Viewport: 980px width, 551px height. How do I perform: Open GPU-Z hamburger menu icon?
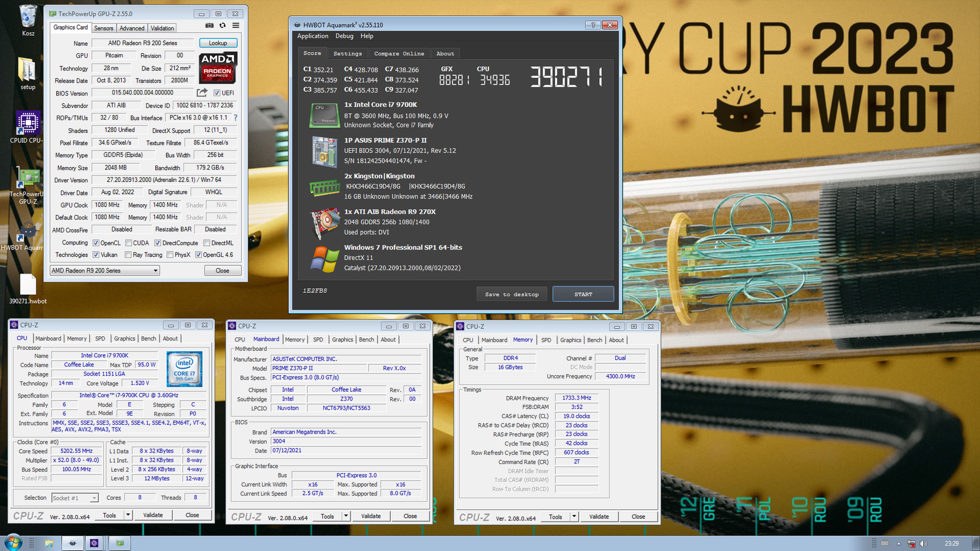click(x=236, y=26)
